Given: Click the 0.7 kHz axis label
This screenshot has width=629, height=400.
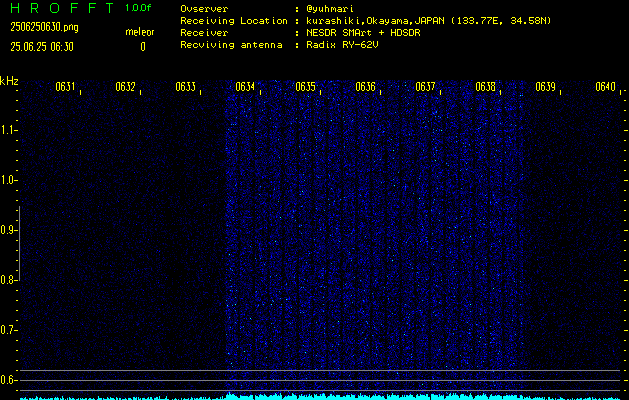Looking at the screenshot, I should click(7, 330).
